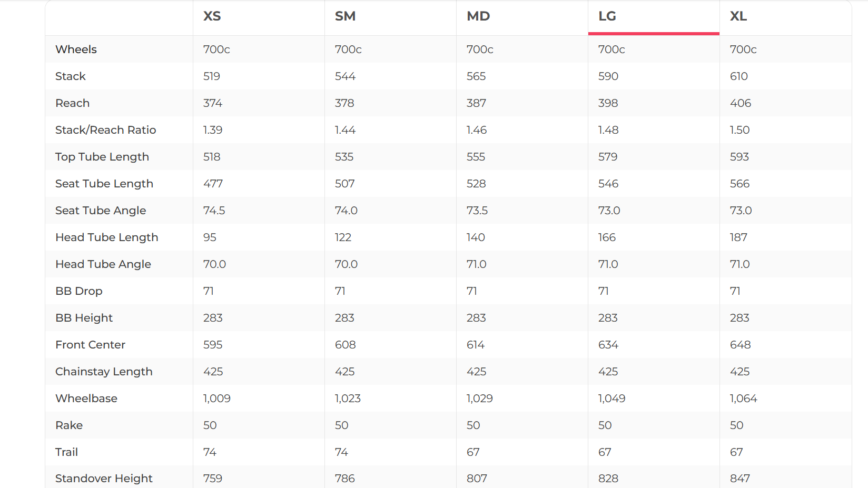This screenshot has width=868, height=488.
Task: Select the XS size column tab
Action: [x=212, y=16]
